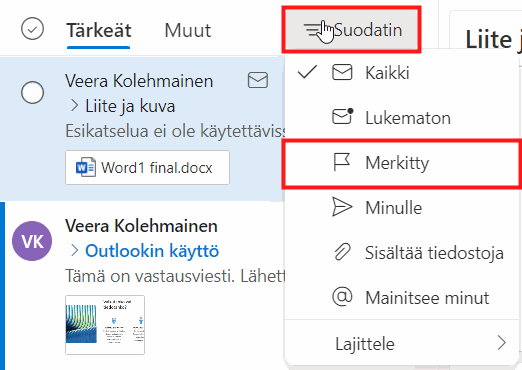
Task: Click the VK sender avatar circle
Action: click(32, 241)
